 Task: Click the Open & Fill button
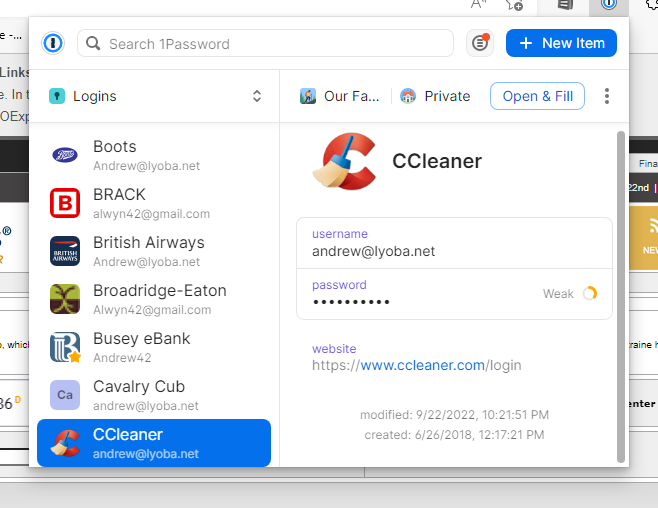click(537, 96)
